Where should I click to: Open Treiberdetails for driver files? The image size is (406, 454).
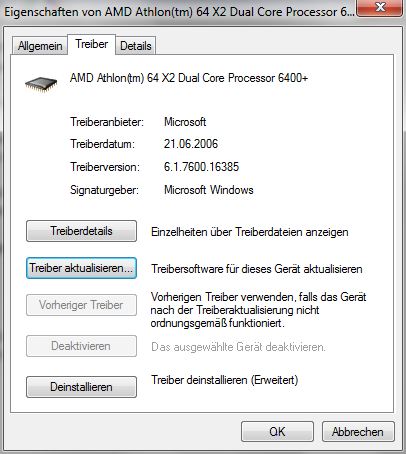81,231
